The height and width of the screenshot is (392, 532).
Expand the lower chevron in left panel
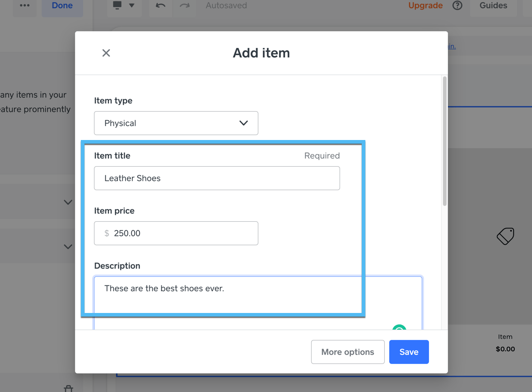[x=68, y=247]
